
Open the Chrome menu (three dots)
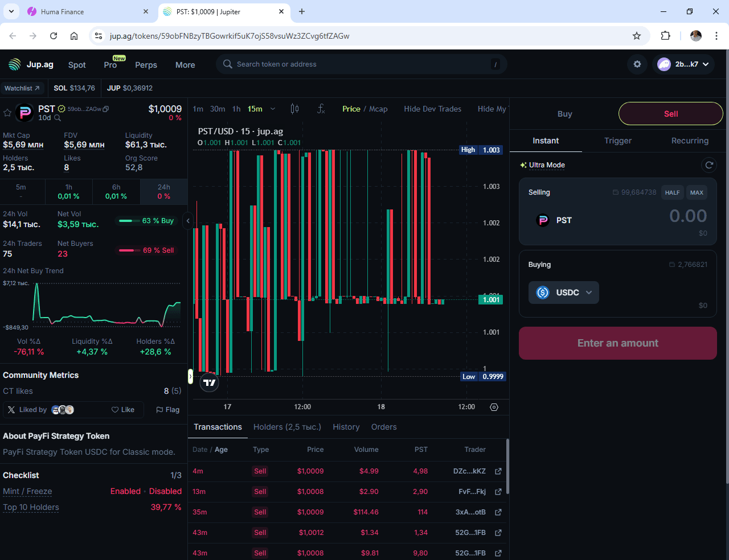(716, 36)
